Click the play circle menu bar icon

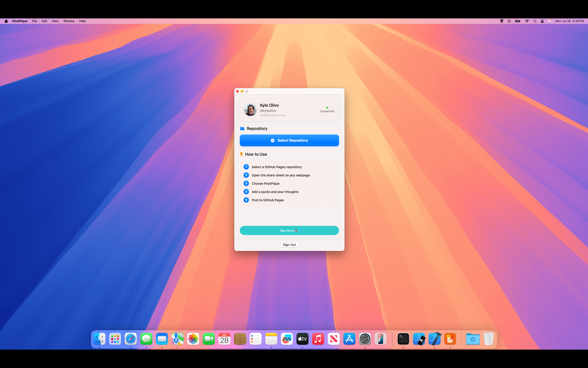pos(509,21)
